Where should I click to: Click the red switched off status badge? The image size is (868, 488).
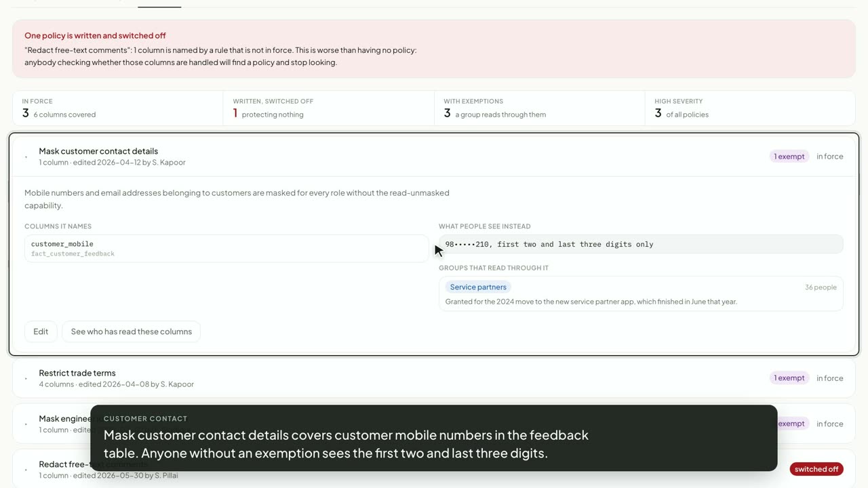coord(816,469)
